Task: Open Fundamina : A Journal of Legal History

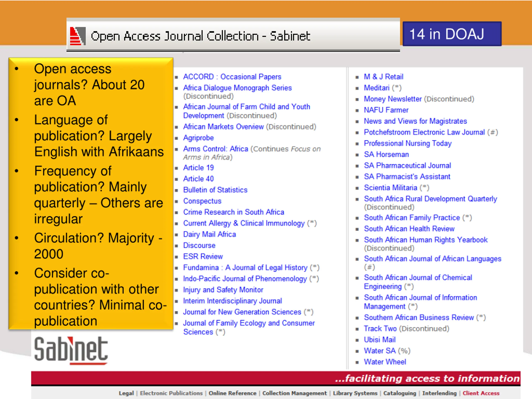Action: [245, 267]
